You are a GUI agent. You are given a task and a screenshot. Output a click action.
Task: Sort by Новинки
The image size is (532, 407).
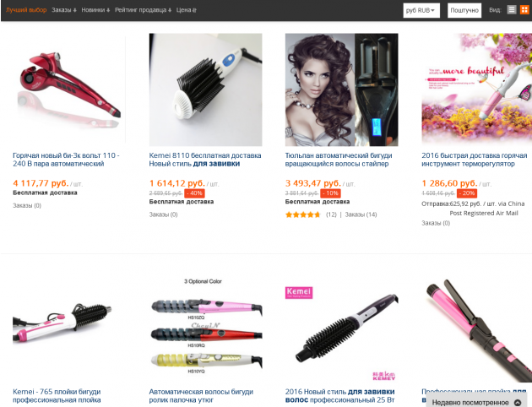tap(95, 10)
